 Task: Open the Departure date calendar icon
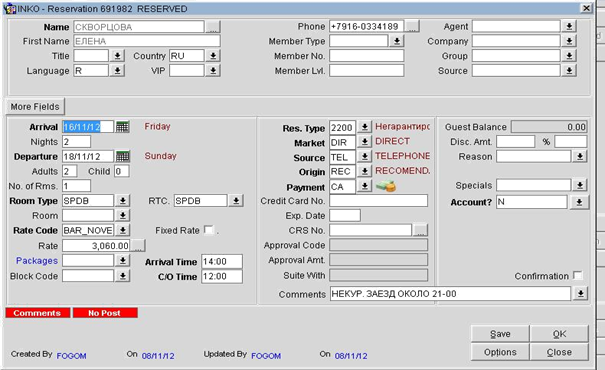(x=123, y=156)
